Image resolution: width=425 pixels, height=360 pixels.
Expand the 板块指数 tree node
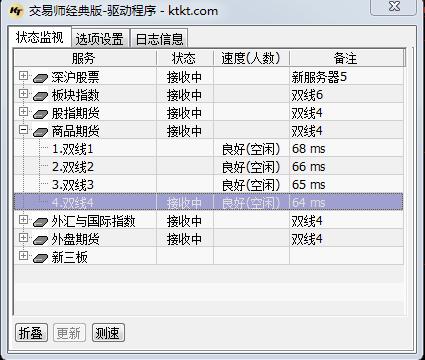pyautogui.click(x=23, y=94)
